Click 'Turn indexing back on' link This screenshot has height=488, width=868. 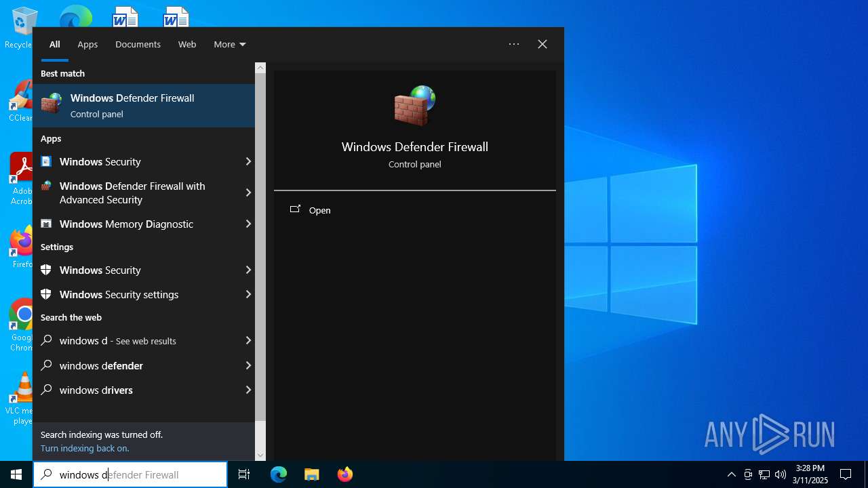(x=85, y=448)
